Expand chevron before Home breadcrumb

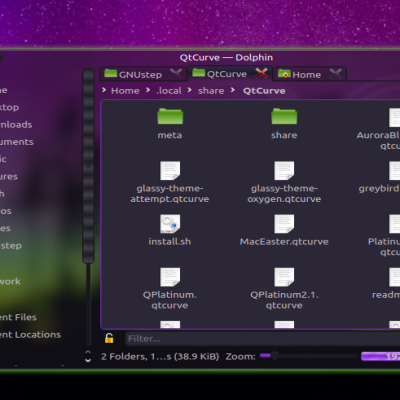click(104, 90)
